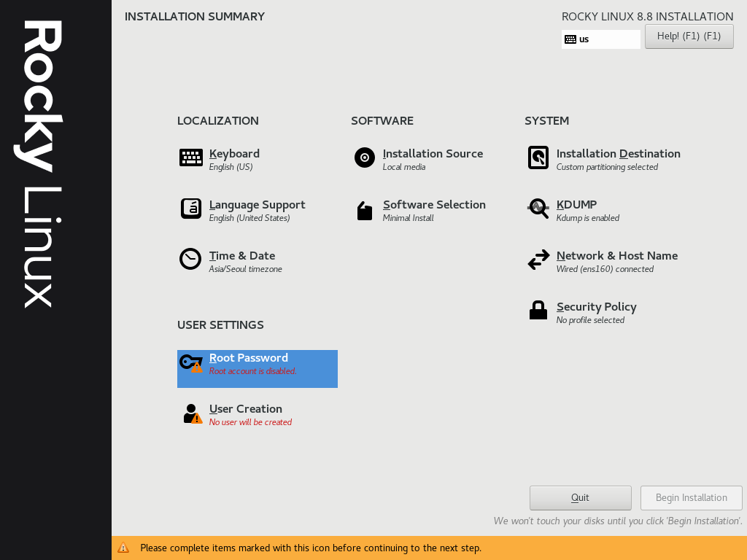Click 'Kdump is enabled' status text
The width and height of the screenshot is (747, 560).
(588, 217)
